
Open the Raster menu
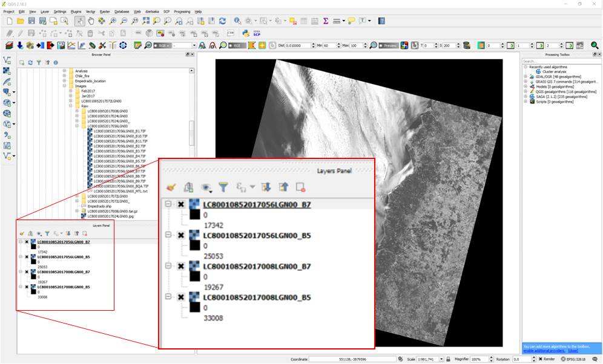(x=105, y=11)
